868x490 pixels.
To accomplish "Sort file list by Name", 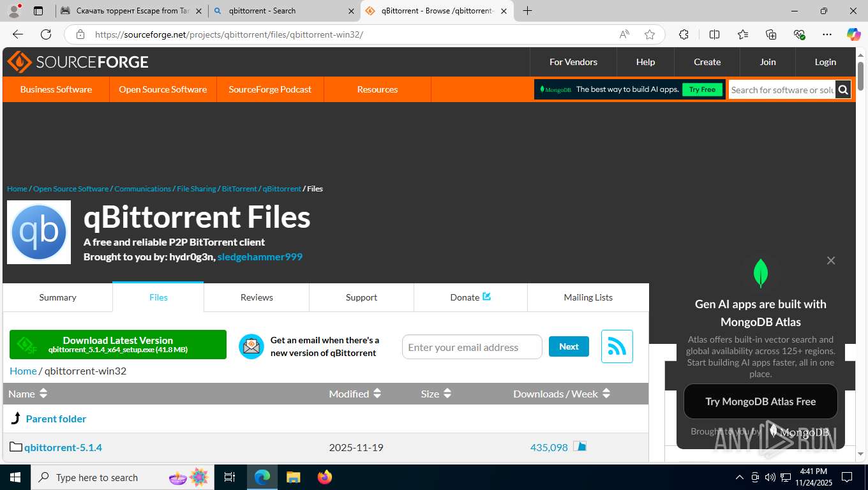I will click(28, 394).
